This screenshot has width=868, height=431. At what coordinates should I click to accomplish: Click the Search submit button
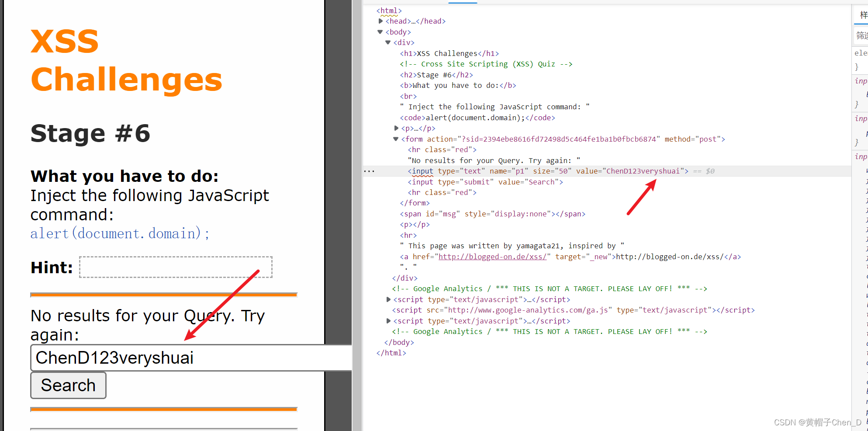point(68,385)
